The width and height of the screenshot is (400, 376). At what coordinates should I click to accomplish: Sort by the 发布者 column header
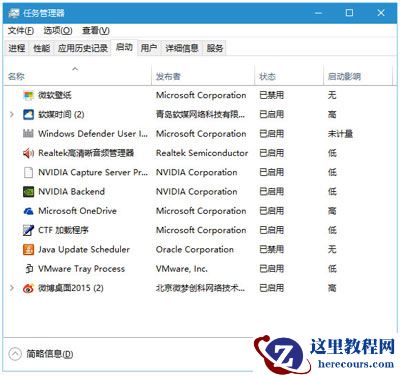(x=203, y=77)
